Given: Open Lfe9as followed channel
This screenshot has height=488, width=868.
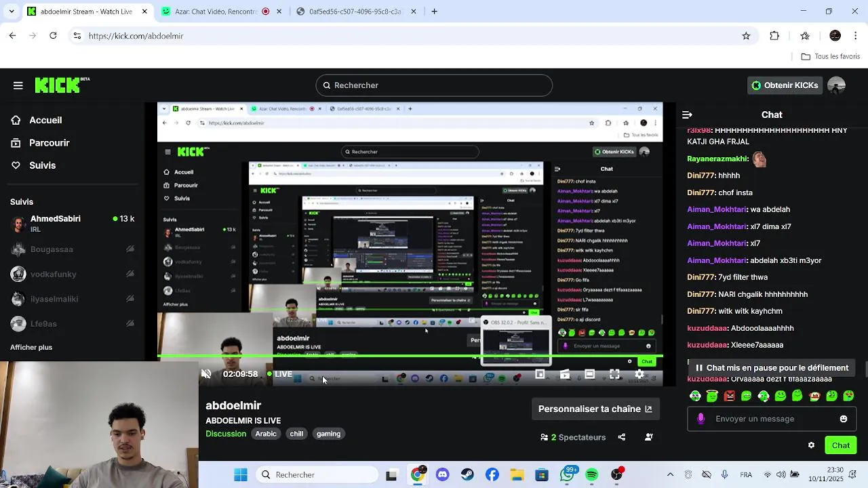Looking at the screenshot, I should click(x=73, y=324).
